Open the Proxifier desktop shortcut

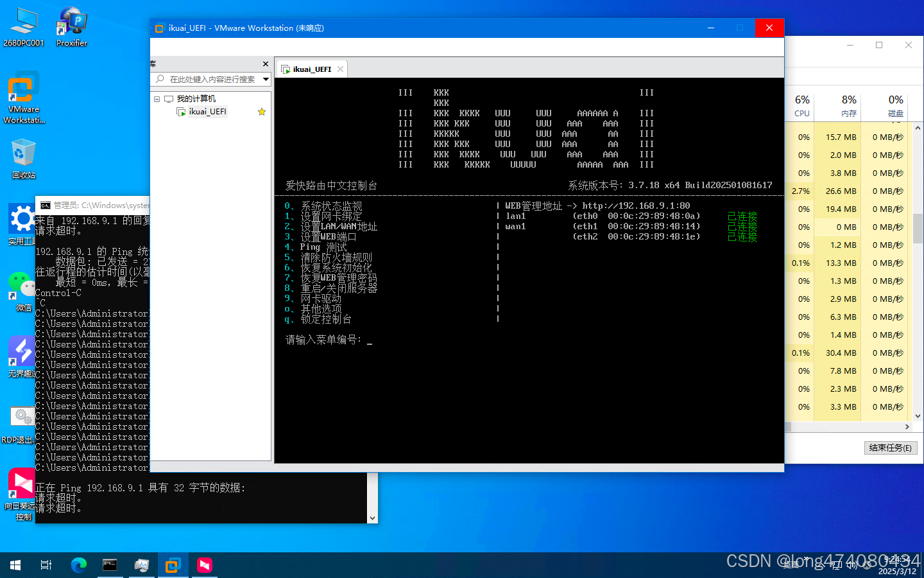click(x=71, y=27)
